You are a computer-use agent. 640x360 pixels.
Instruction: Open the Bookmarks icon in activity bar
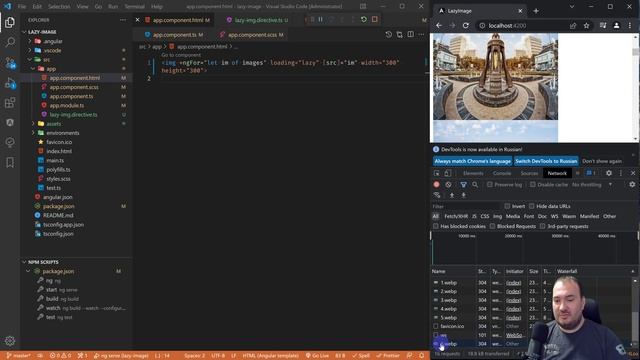(x=10, y=162)
